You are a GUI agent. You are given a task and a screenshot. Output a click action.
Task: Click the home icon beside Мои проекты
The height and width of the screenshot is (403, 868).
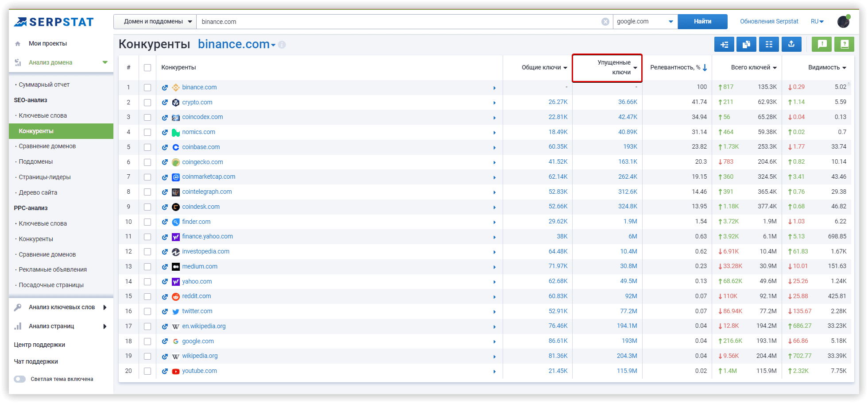(18, 44)
